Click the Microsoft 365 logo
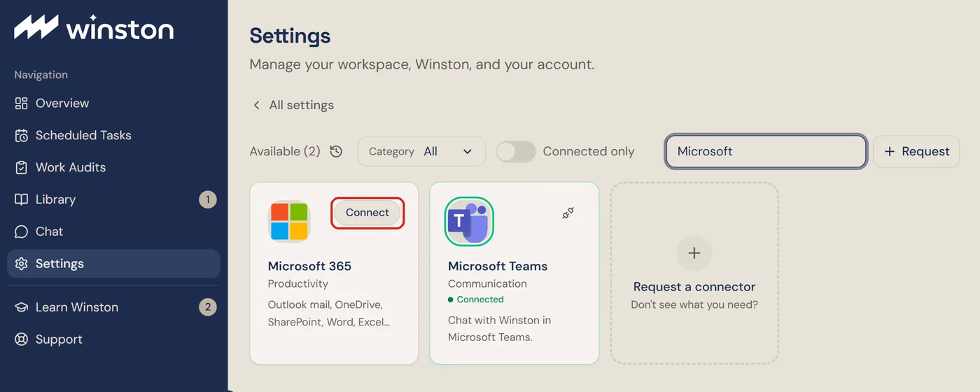Screen dimensions: 980x392 [x=289, y=221]
